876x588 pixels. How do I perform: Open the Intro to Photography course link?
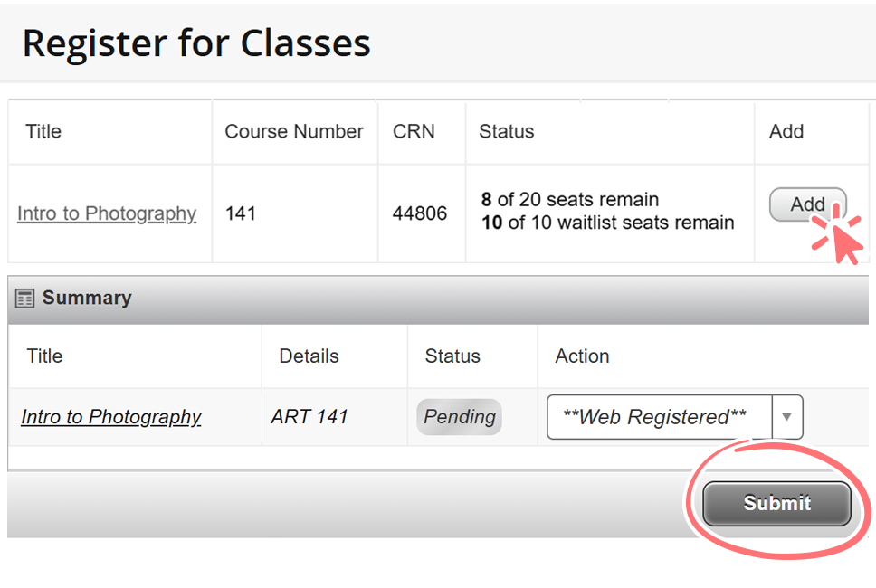pos(106,213)
